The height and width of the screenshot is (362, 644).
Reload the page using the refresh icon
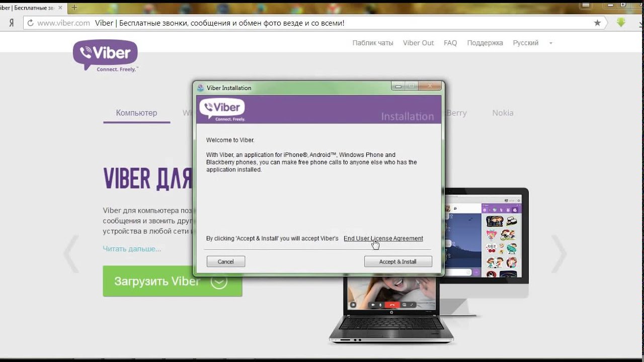pos(30,23)
